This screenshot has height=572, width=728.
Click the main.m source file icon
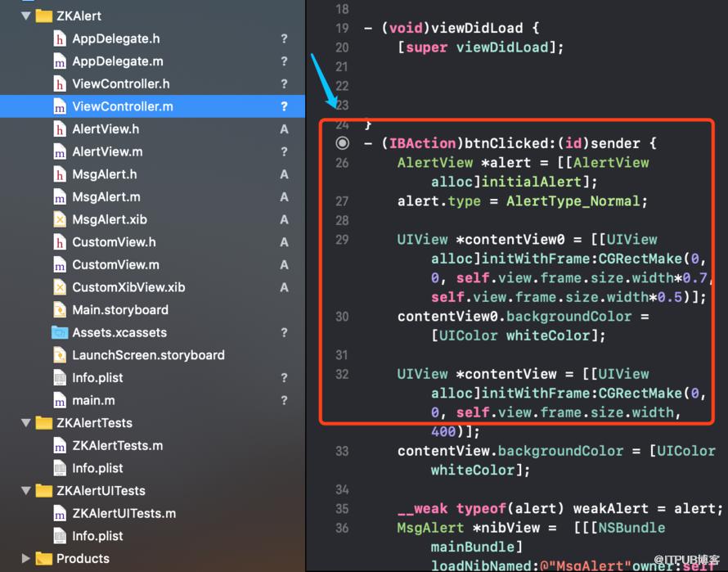(x=60, y=400)
